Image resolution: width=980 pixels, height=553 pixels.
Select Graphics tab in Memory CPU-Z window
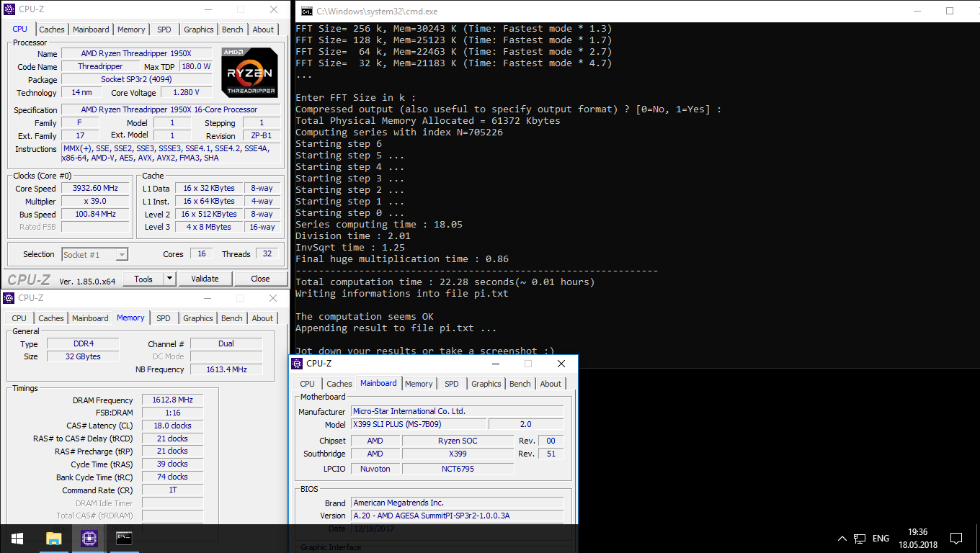tap(197, 318)
